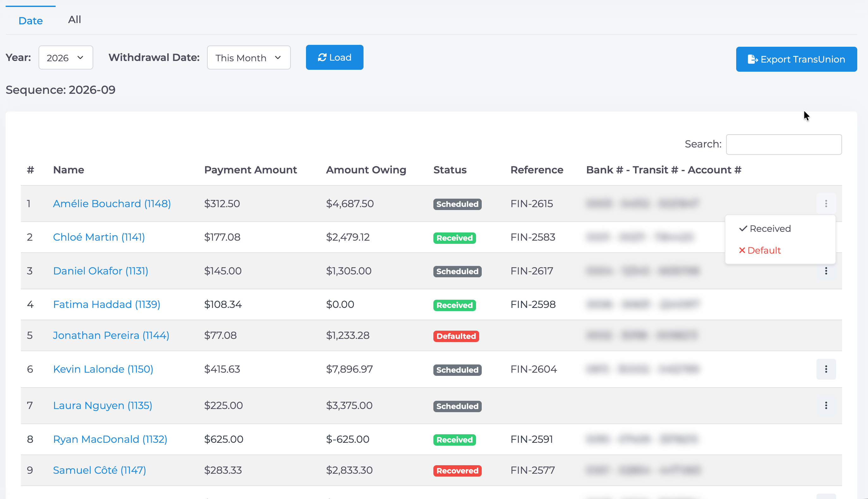The width and height of the screenshot is (868, 499).
Task: Switch to the Date tab
Action: coord(31,21)
